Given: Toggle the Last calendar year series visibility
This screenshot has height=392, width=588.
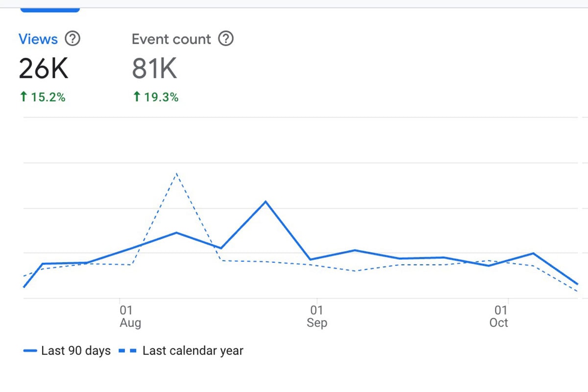Looking at the screenshot, I should 193,350.
